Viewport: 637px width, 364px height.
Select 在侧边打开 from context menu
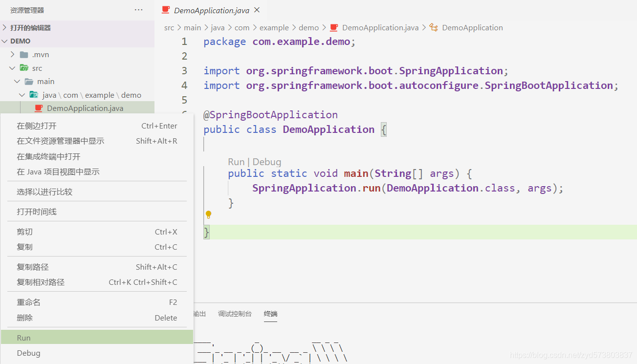(x=97, y=126)
